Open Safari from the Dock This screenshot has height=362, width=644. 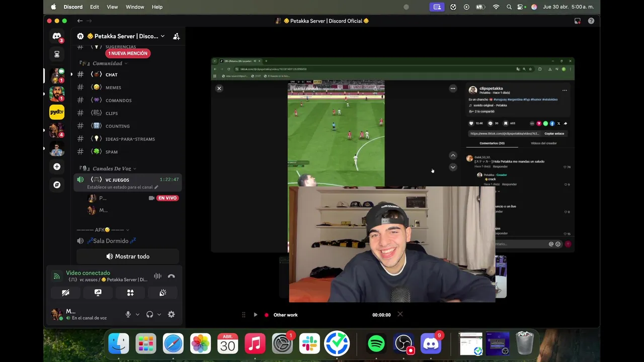tap(173, 344)
